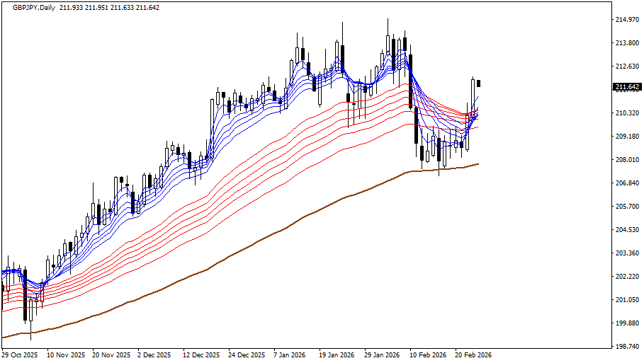
Task: Click the 198.740 price axis label
Action: (x=626, y=347)
